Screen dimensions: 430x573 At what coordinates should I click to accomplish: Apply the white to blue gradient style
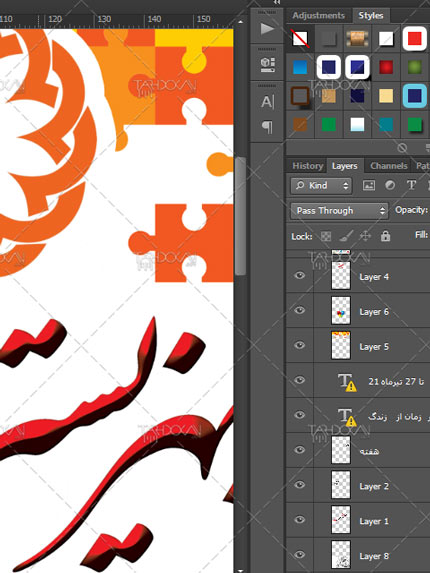tap(357, 125)
